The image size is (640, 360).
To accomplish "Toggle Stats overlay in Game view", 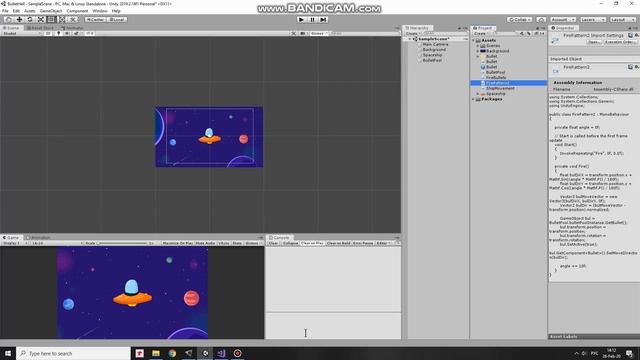I will pos(237,243).
